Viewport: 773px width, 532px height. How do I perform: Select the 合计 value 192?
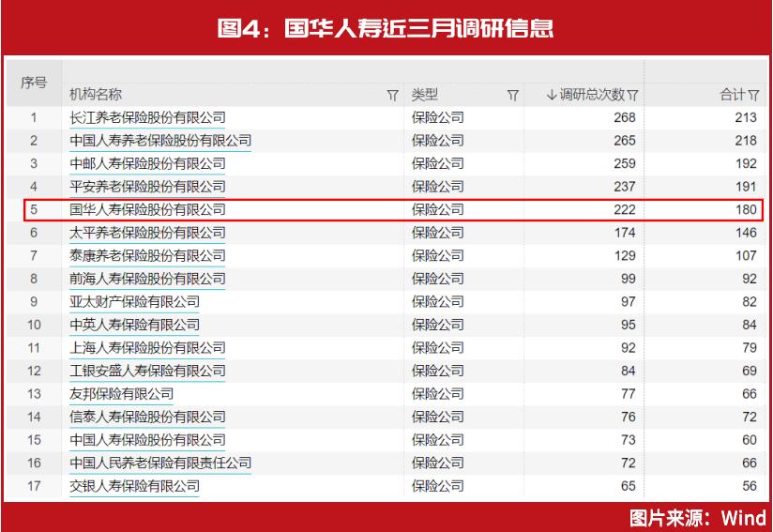(746, 163)
